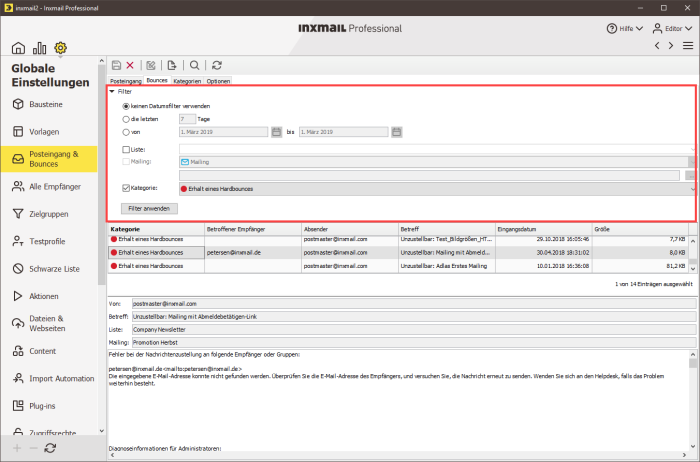Screen dimensions: 700x462
Task: Uncheck the 'Kategorie' checkbox
Action: point(126,188)
